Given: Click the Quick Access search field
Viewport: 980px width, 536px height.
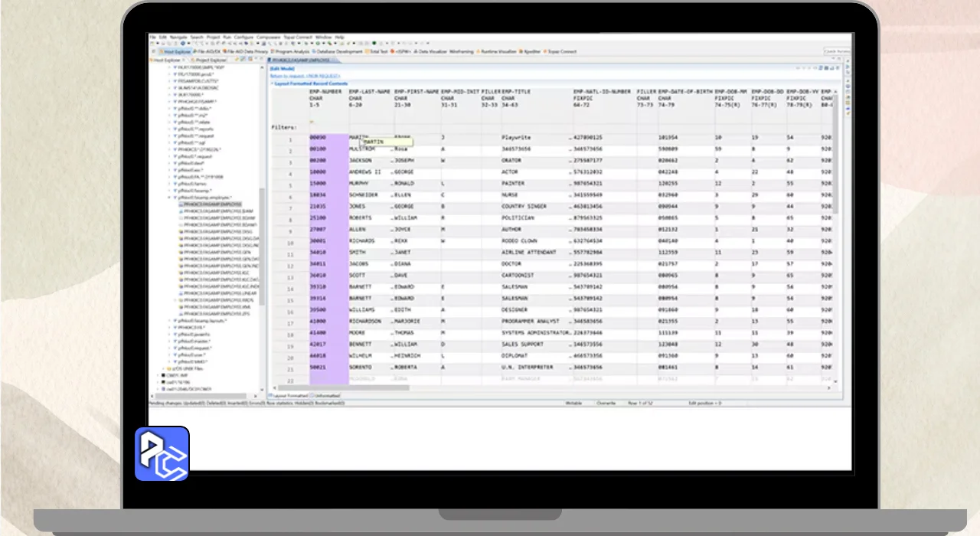Looking at the screenshot, I should (x=836, y=51).
